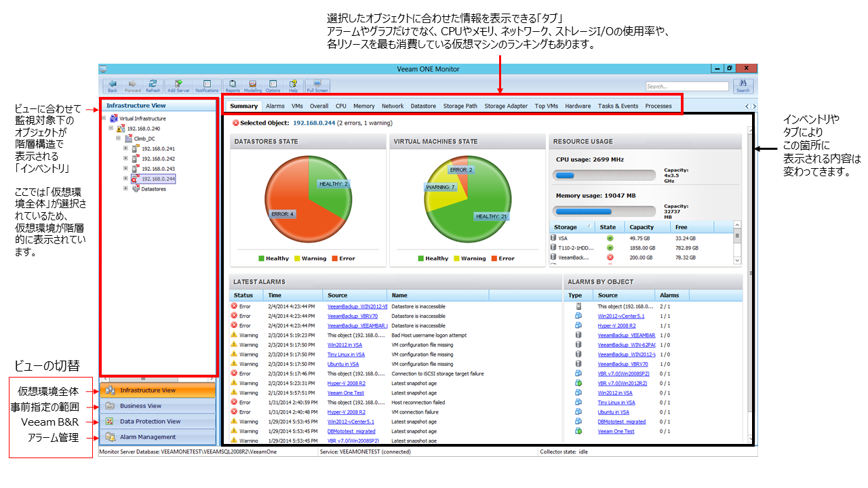Open Win2012-vCenter5.1 link in Latest Alarms

coord(351,422)
